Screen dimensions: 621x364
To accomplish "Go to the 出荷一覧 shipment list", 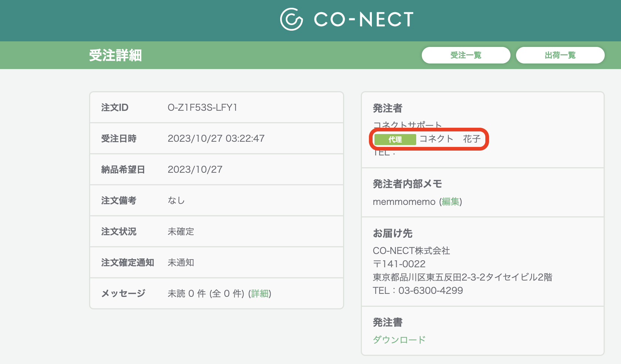I will coord(560,55).
